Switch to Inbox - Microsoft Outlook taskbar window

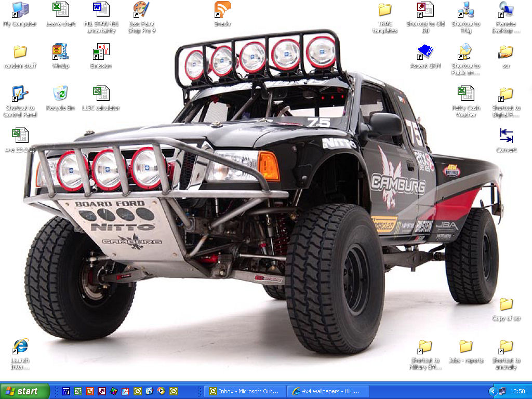pos(244,391)
